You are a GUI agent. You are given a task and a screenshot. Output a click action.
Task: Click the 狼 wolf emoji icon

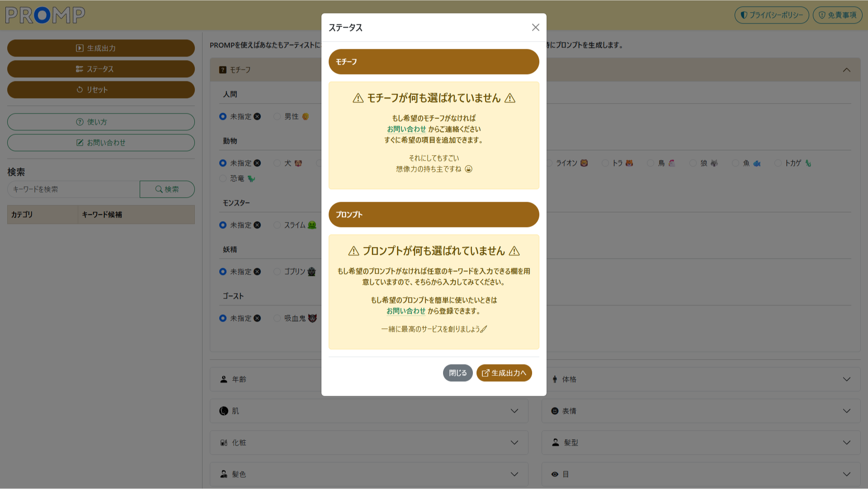(714, 163)
